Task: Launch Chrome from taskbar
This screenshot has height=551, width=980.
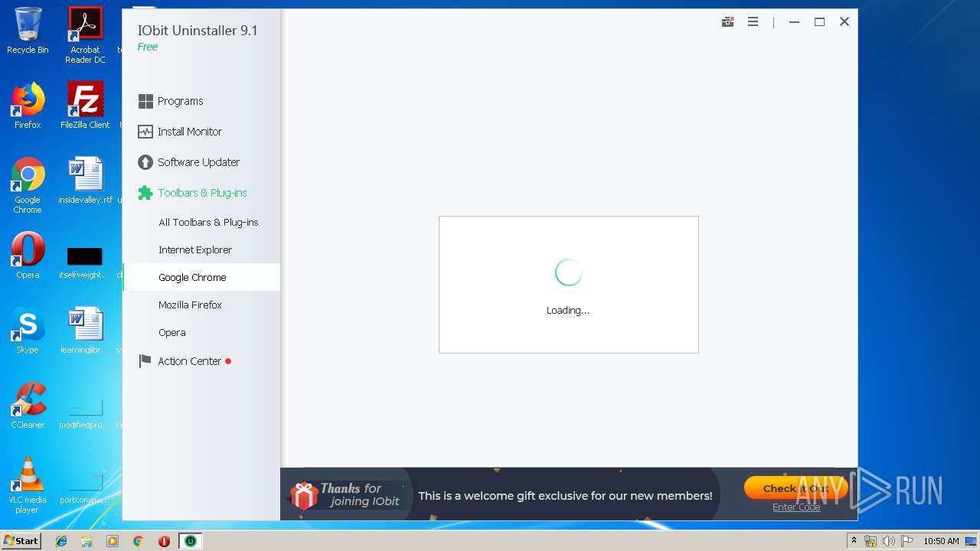Action: (x=139, y=541)
